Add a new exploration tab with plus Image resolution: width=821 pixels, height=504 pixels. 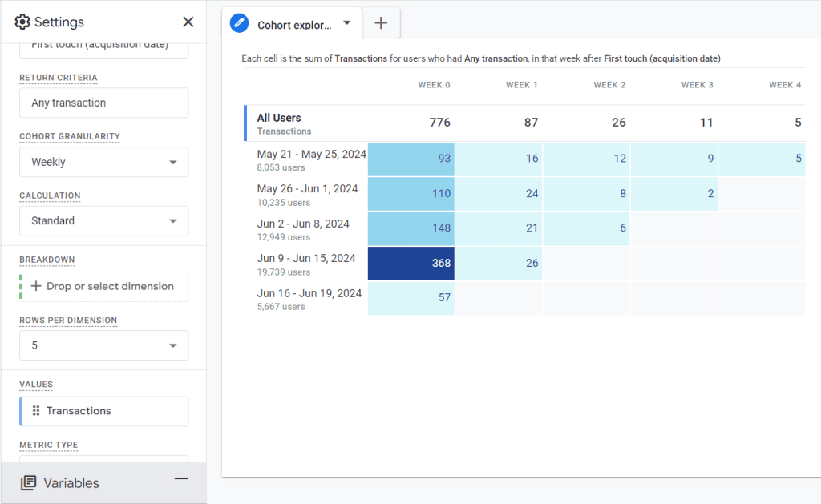click(381, 23)
